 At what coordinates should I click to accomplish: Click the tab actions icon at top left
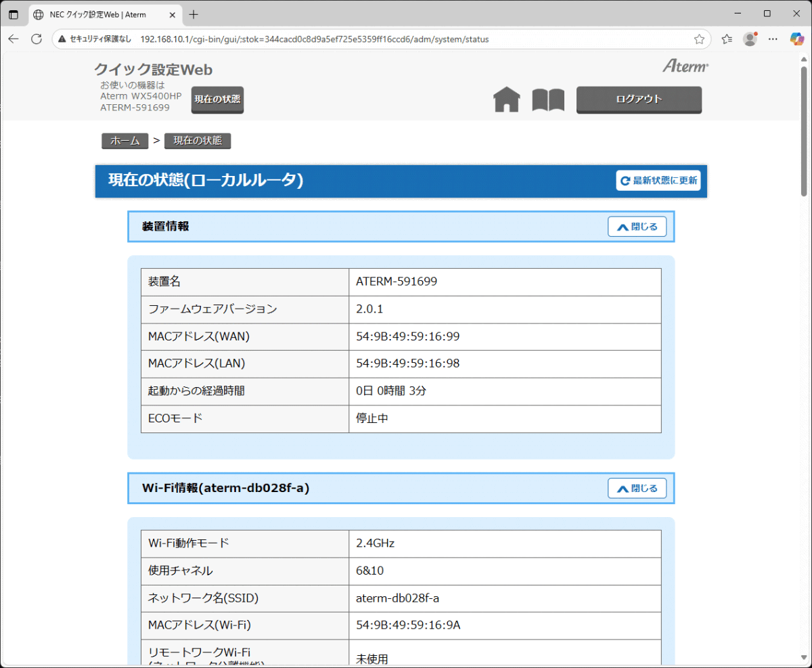coord(14,14)
